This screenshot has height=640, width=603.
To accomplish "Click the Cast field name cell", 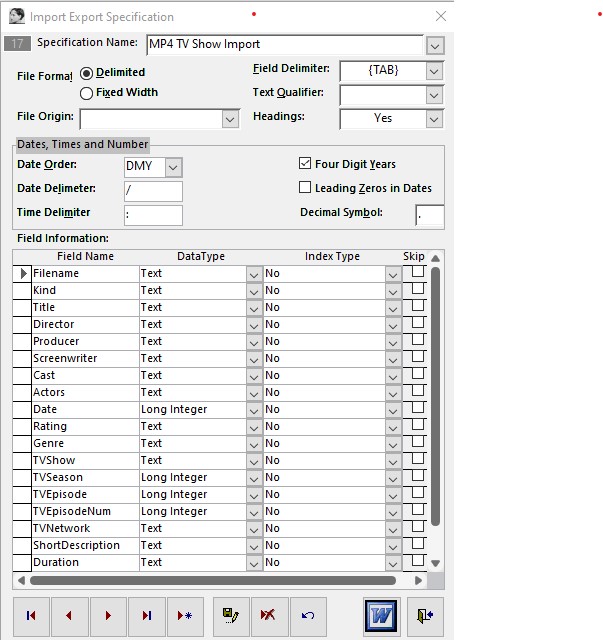I will coord(86,376).
